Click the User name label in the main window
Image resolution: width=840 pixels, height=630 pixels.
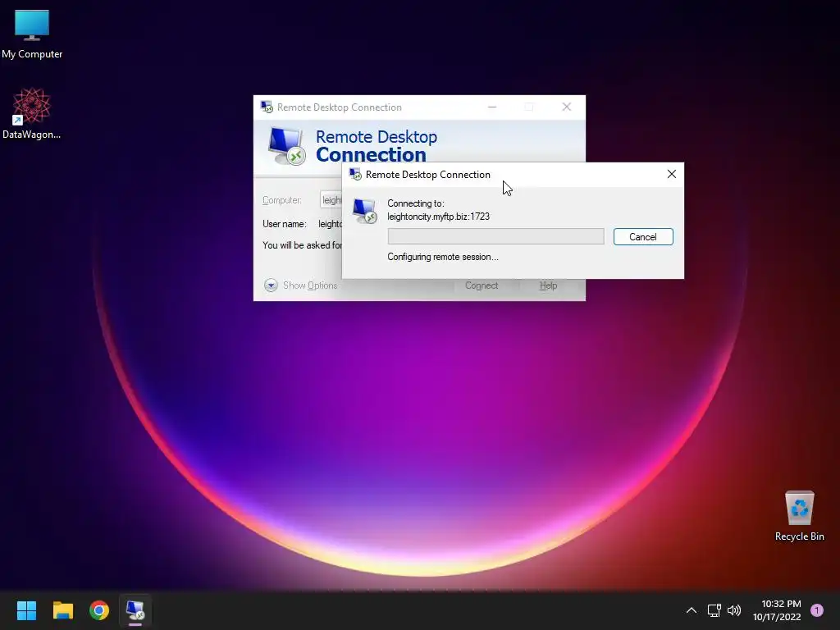(285, 224)
